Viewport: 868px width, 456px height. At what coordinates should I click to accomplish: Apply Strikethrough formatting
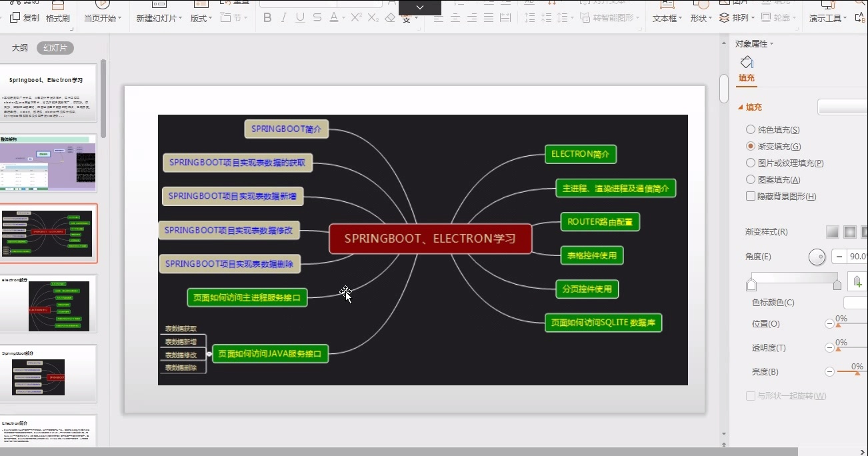click(x=317, y=18)
